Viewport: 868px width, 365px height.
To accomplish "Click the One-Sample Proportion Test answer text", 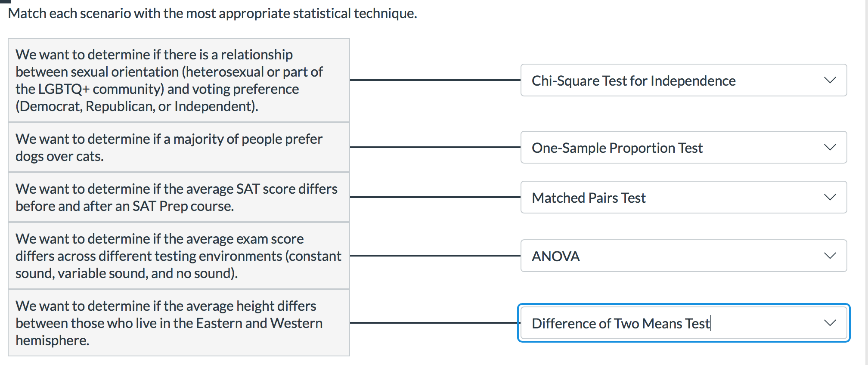I will [x=617, y=147].
